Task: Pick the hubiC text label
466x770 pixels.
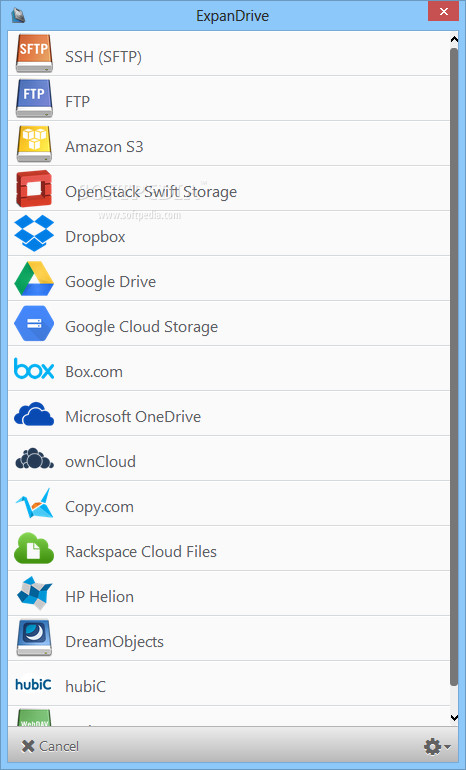Action: [x=85, y=687]
